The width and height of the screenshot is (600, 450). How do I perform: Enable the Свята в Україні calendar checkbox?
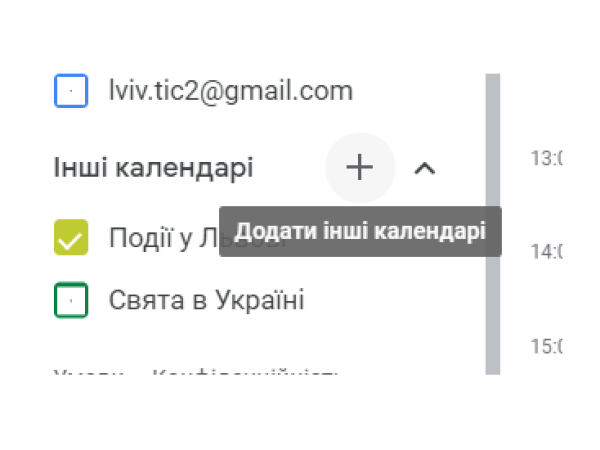coord(71,300)
